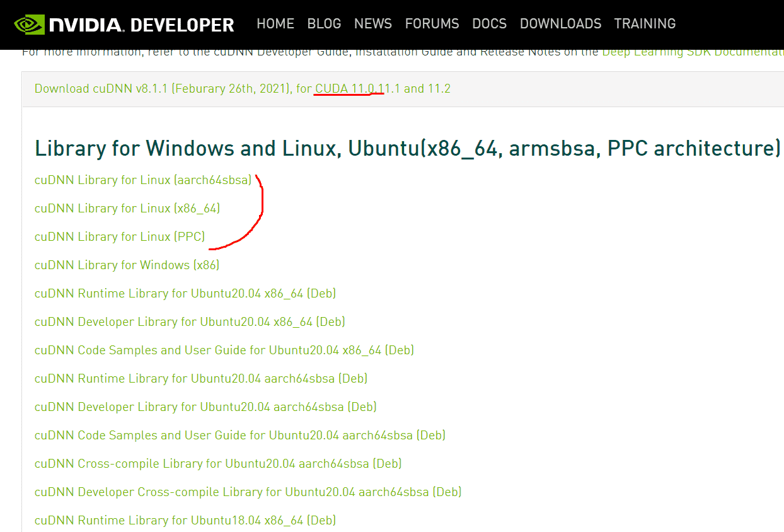The image size is (784, 532).
Task: Download cuDNN Developer Cross-compile Library Ubuntu20.04 aarch64sbsa
Action: pyautogui.click(x=248, y=492)
